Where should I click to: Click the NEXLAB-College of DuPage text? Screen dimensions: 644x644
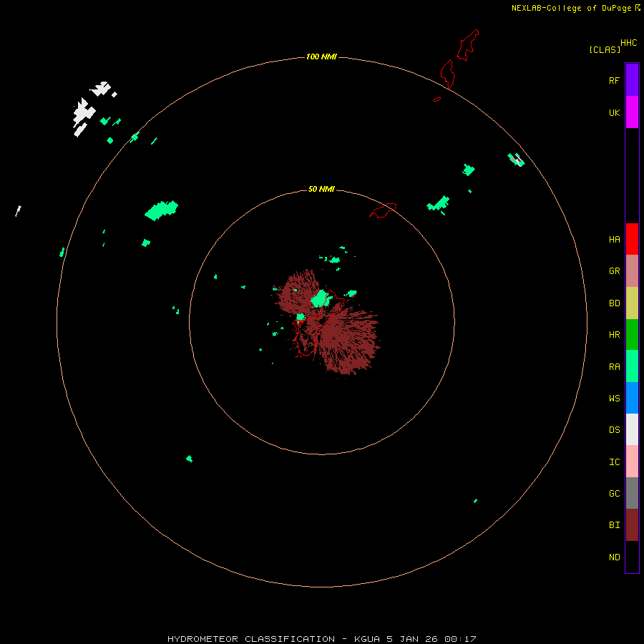[571, 8]
